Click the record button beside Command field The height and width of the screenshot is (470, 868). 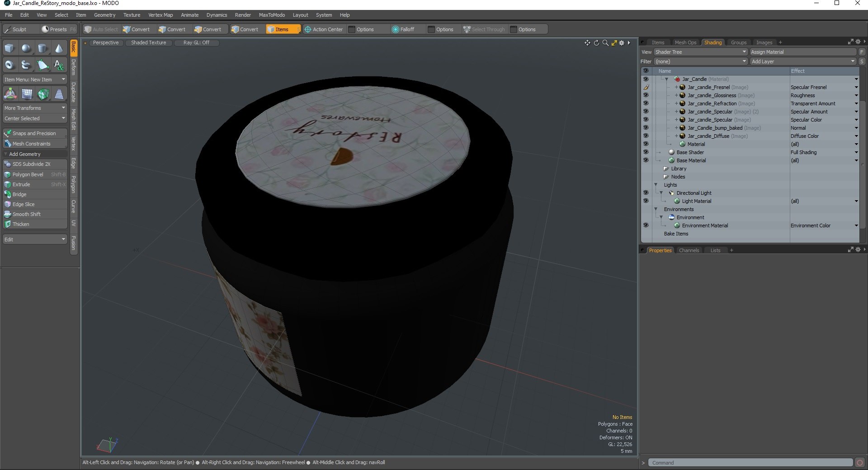(x=860, y=463)
